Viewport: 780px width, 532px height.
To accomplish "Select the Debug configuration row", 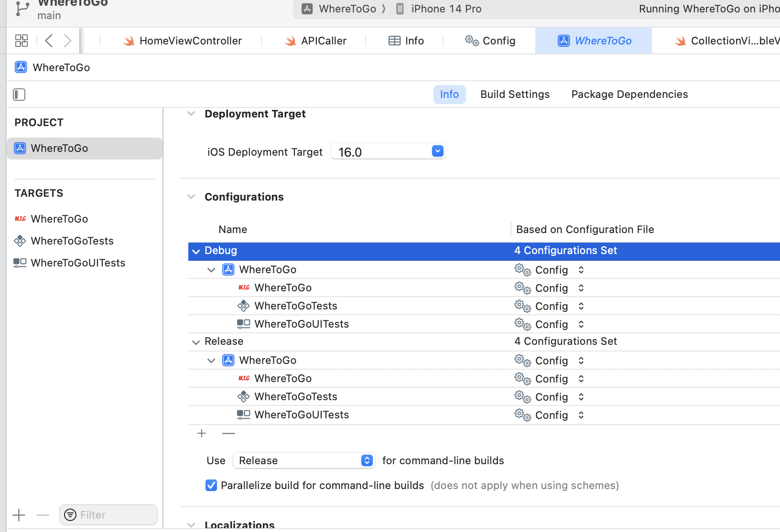I will [x=484, y=251].
